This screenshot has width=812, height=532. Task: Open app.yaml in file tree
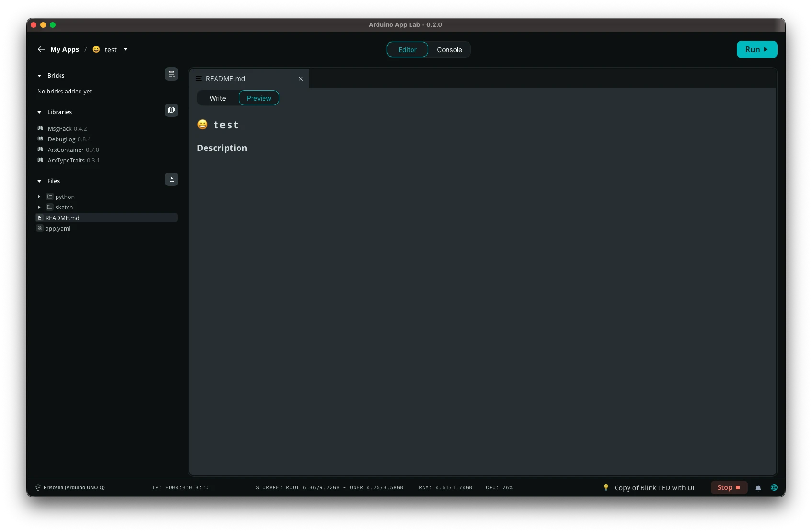coord(58,229)
